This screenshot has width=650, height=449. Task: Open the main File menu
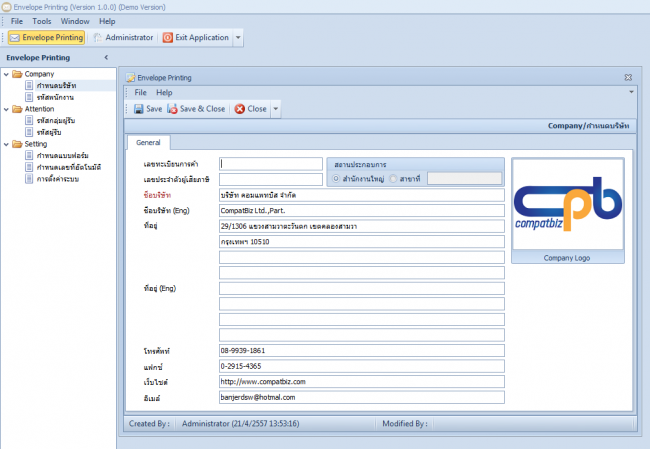coord(17,21)
